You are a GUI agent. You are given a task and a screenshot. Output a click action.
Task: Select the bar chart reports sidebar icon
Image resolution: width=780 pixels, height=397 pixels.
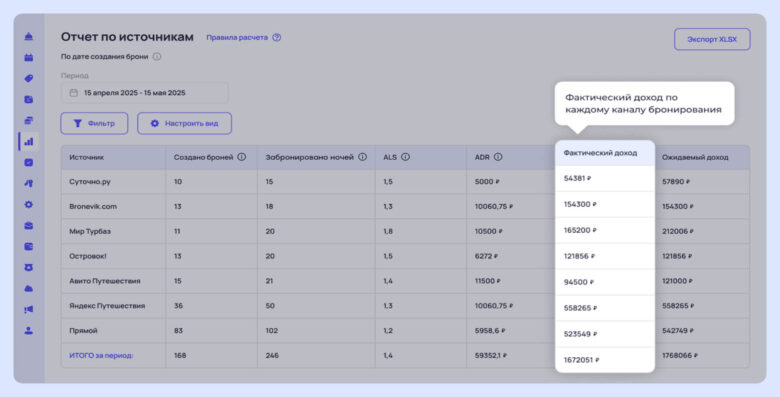29,141
